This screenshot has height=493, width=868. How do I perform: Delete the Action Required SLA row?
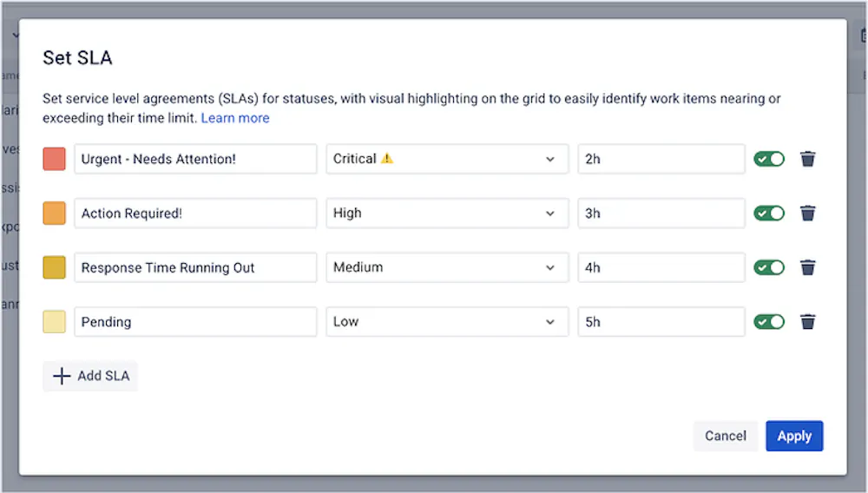pyautogui.click(x=808, y=214)
